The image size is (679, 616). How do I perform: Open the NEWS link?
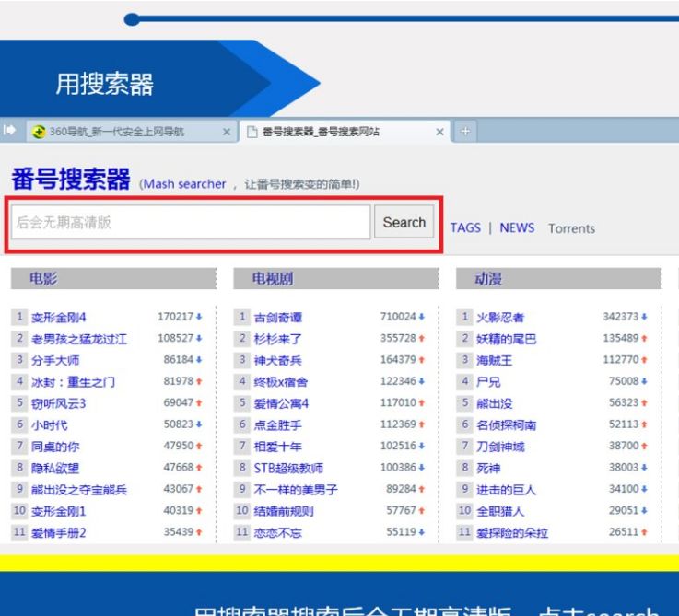(517, 228)
